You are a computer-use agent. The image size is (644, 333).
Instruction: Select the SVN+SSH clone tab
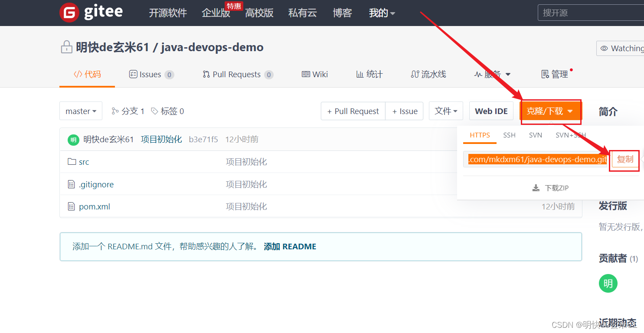pyautogui.click(x=571, y=135)
